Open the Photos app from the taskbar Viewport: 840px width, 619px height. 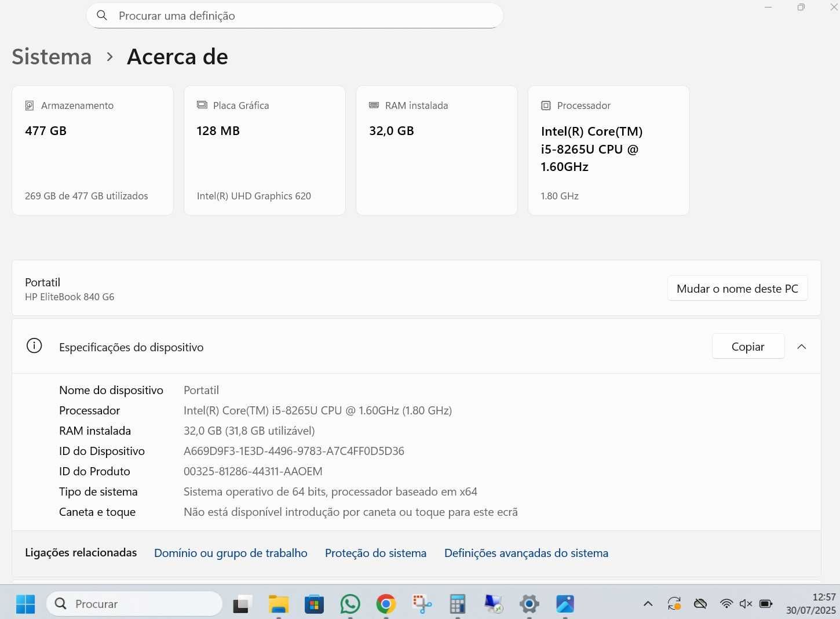tap(565, 604)
